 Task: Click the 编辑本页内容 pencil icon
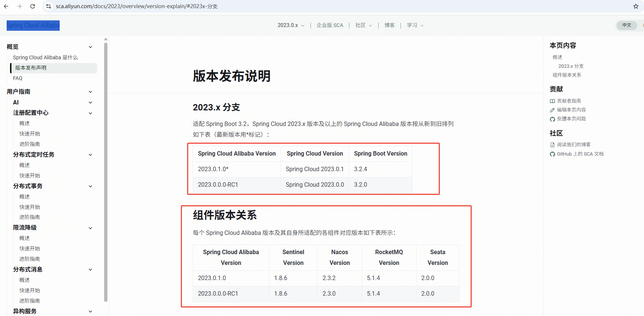552,110
